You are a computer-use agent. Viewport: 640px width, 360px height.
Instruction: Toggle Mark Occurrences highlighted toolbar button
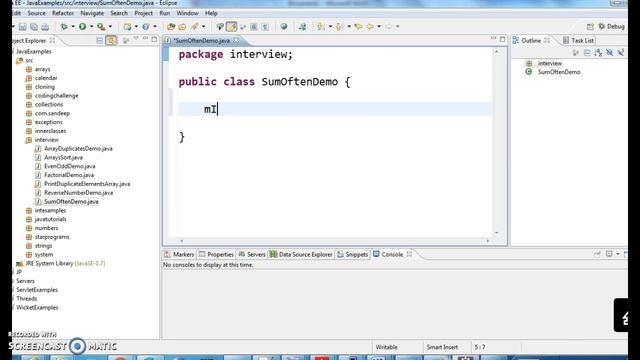coord(231,27)
